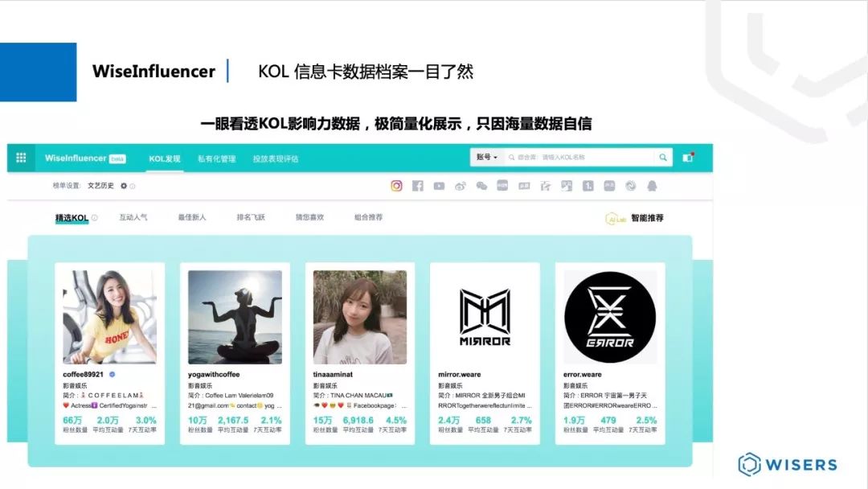
Task: Open the ERROR logo thumbnail
Action: (x=610, y=318)
